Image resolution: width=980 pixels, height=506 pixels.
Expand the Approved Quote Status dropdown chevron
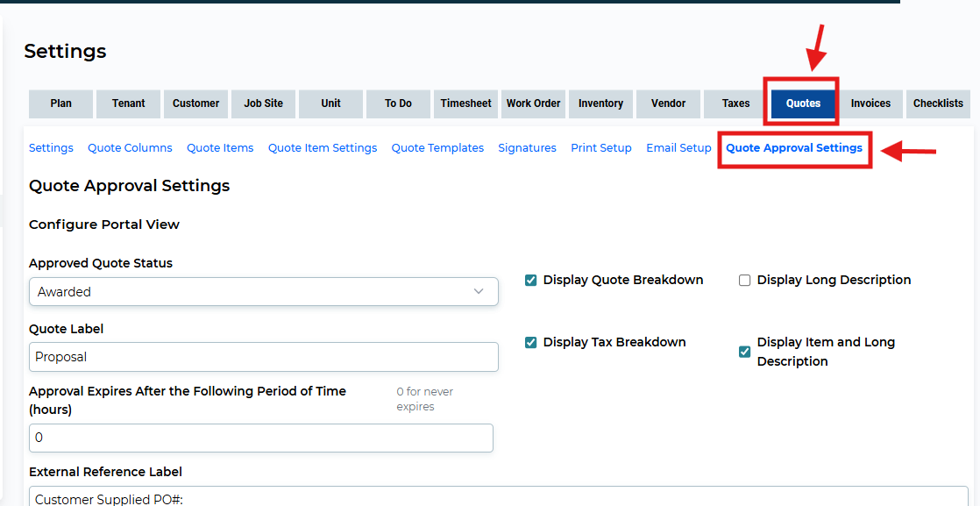click(x=479, y=291)
